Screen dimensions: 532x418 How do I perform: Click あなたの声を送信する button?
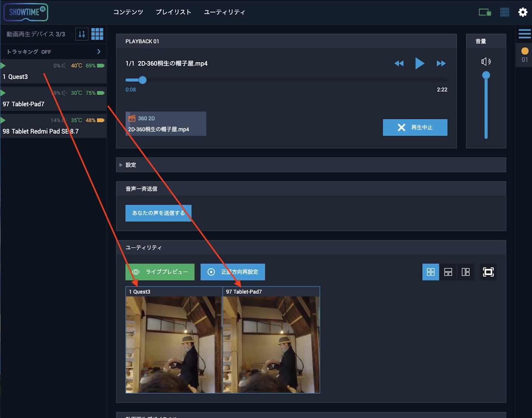pos(158,213)
